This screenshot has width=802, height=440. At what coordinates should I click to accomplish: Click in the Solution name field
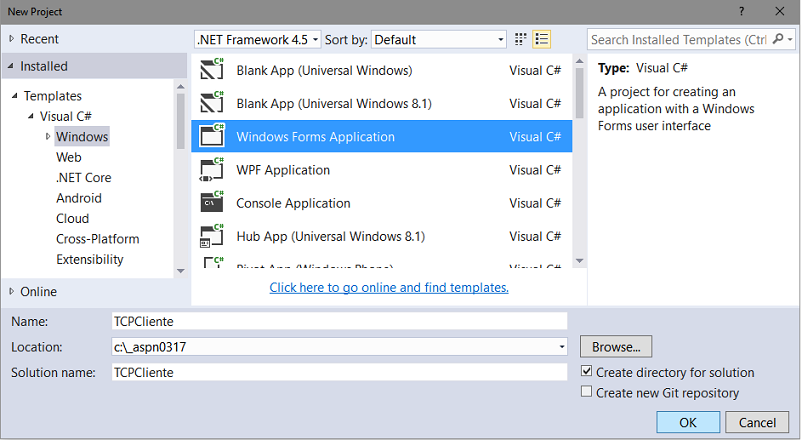pyautogui.click(x=340, y=372)
